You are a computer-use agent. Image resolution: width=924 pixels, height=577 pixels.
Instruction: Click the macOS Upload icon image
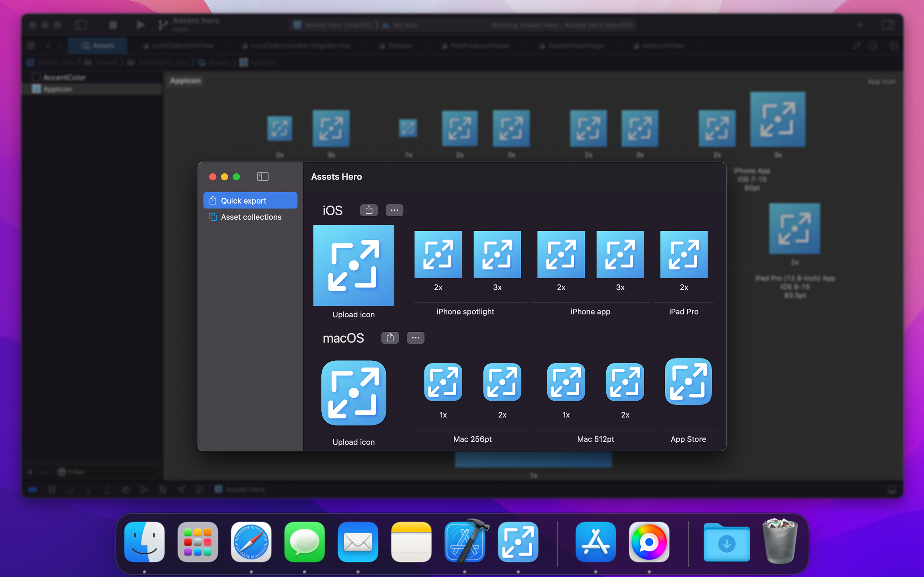(354, 393)
